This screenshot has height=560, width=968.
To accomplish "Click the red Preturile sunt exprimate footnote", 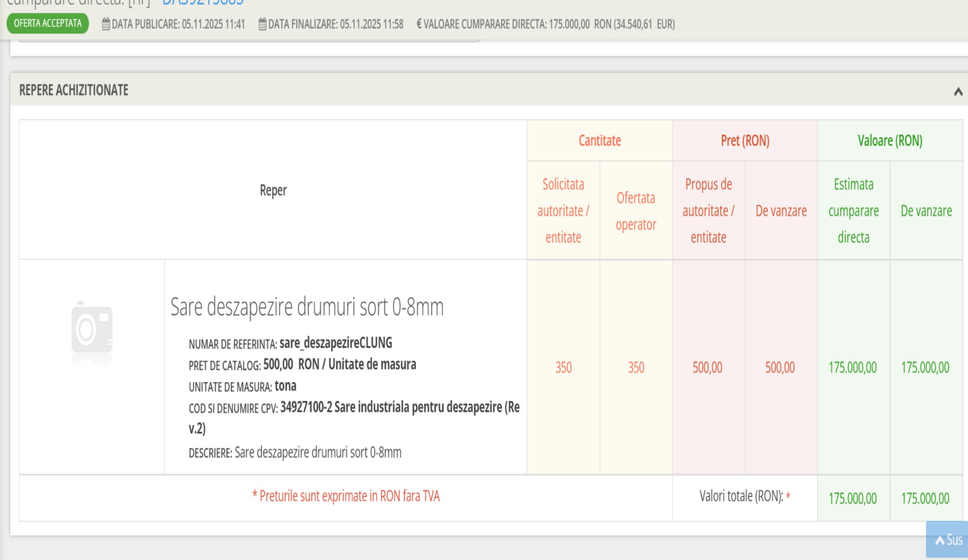I will pyautogui.click(x=346, y=496).
